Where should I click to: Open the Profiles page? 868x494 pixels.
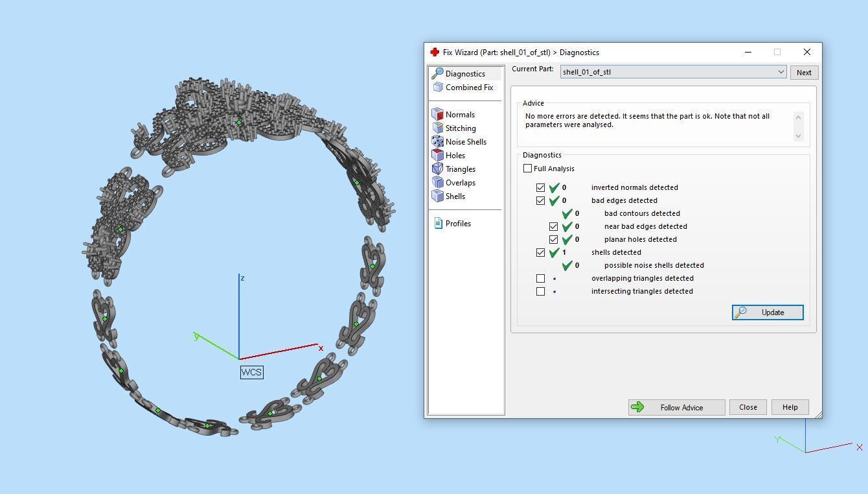click(x=458, y=224)
